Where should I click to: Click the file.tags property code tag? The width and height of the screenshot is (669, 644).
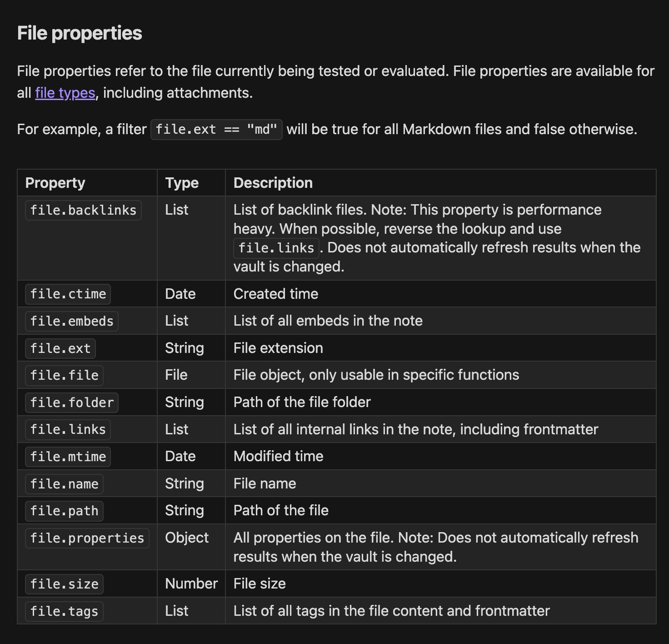pyautogui.click(x=64, y=611)
